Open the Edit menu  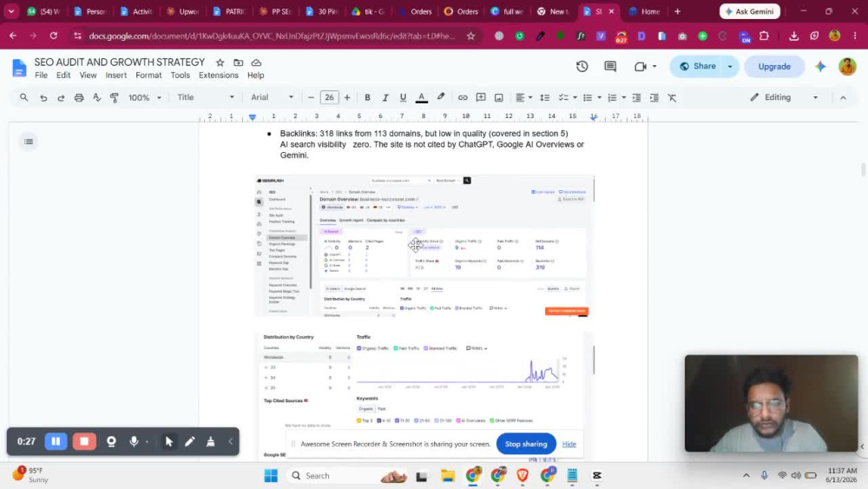tap(63, 76)
